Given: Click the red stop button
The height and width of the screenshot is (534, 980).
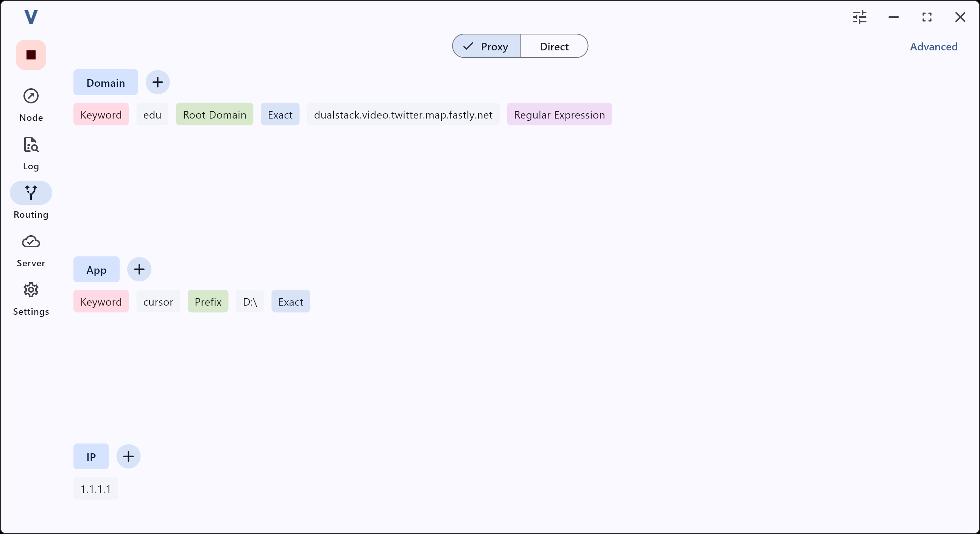Looking at the screenshot, I should 31,55.
